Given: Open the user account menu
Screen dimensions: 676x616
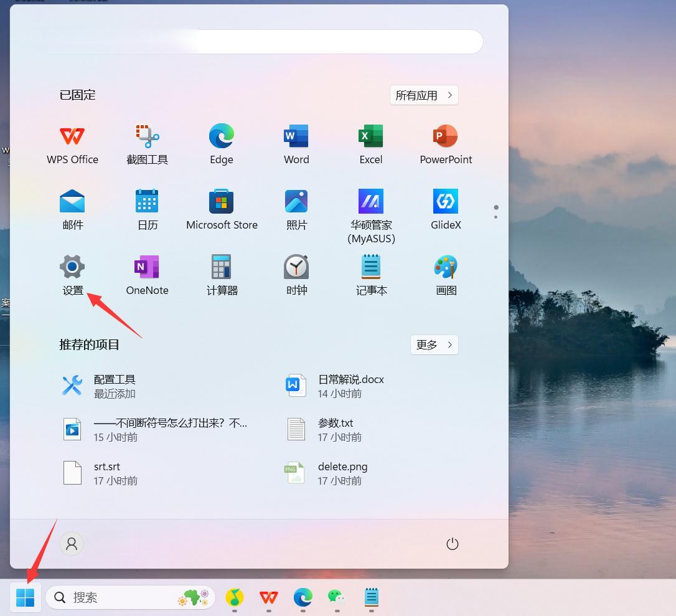Looking at the screenshot, I should pyautogui.click(x=72, y=544).
